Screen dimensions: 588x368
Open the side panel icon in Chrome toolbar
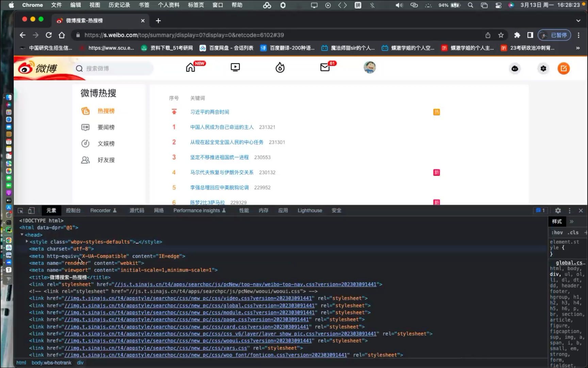(530, 35)
